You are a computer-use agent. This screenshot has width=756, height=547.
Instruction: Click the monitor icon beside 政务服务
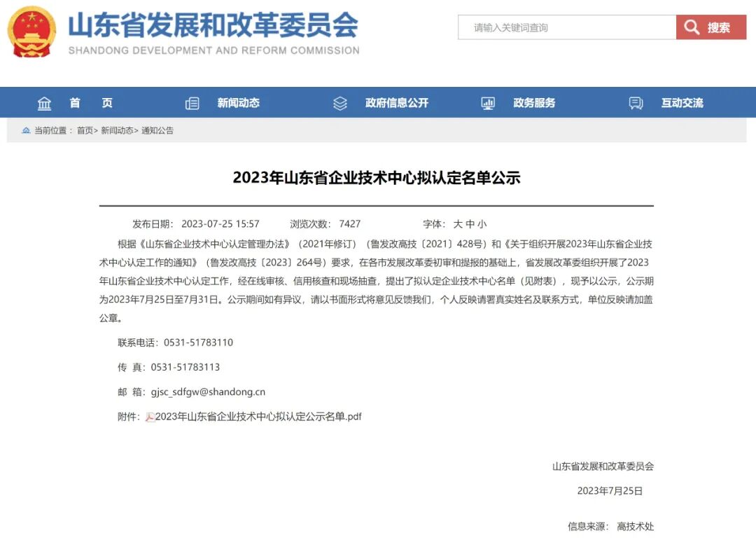click(487, 102)
